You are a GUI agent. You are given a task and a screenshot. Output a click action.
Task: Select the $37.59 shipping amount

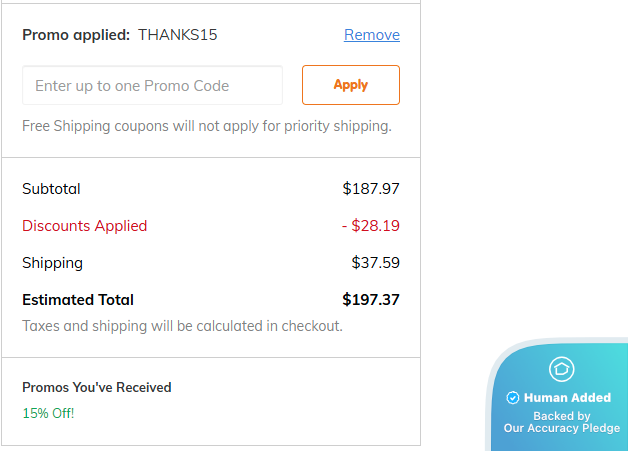tap(375, 263)
